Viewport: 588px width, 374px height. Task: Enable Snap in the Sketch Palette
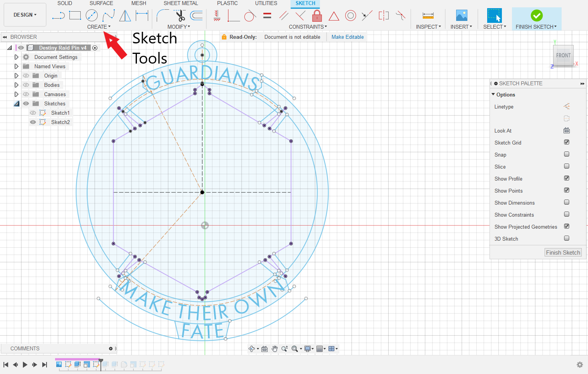(x=566, y=154)
